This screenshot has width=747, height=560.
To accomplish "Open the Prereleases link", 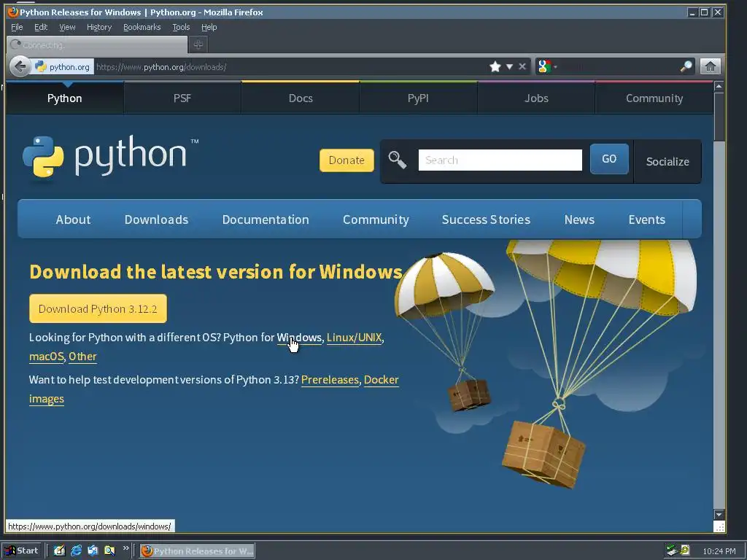I will coord(330,380).
